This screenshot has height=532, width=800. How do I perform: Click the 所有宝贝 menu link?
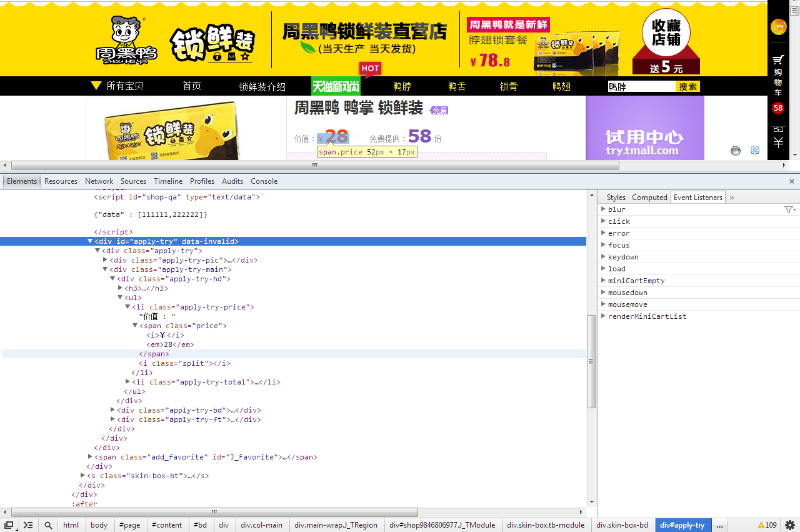[x=124, y=86]
